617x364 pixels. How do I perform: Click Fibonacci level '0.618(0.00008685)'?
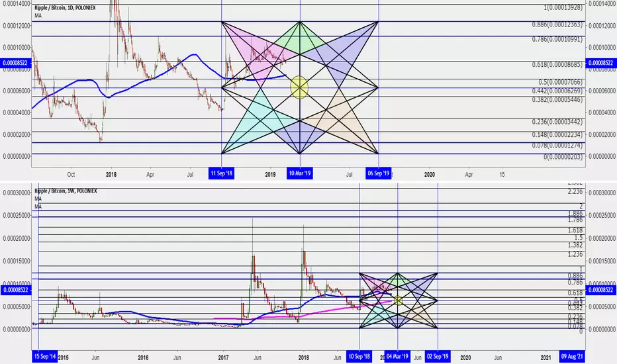pyautogui.click(x=557, y=64)
